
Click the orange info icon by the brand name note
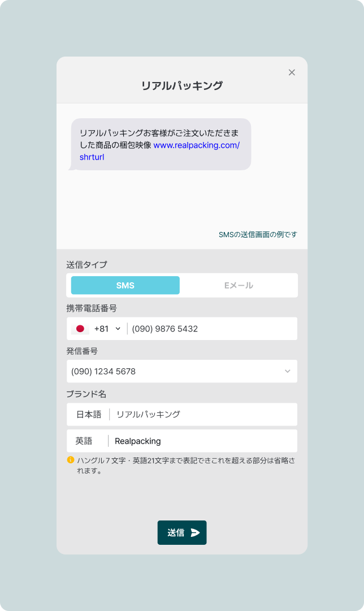pyautogui.click(x=71, y=460)
